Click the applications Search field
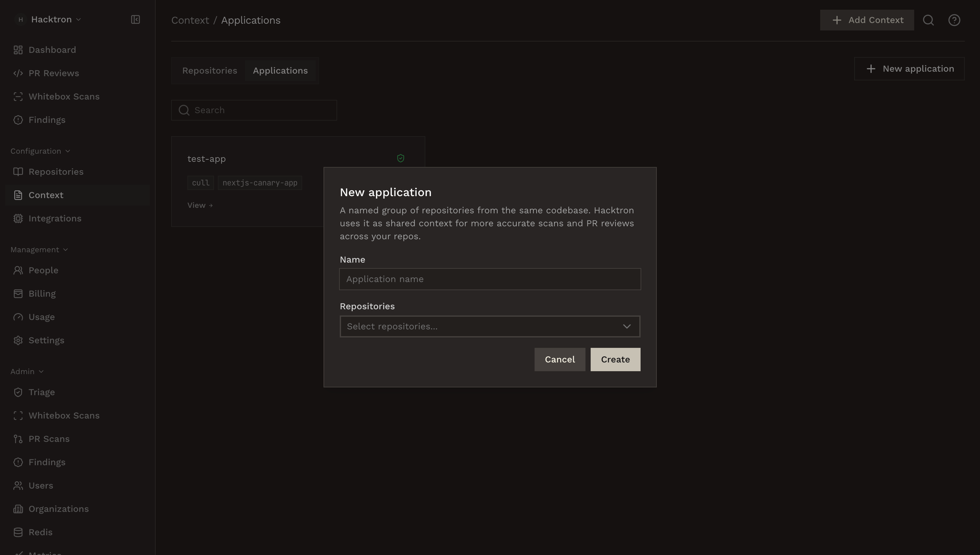Viewport: 980px width, 555px height. pos(254,110)
